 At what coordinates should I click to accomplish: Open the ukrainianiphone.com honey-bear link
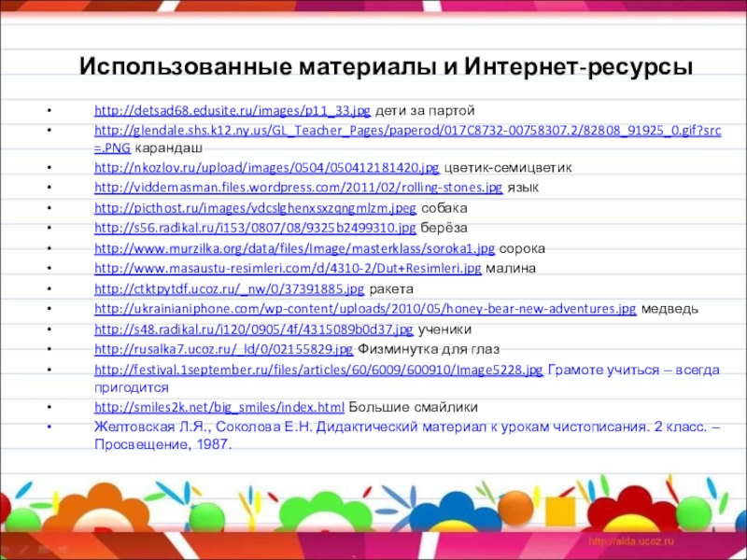[365, 309]
